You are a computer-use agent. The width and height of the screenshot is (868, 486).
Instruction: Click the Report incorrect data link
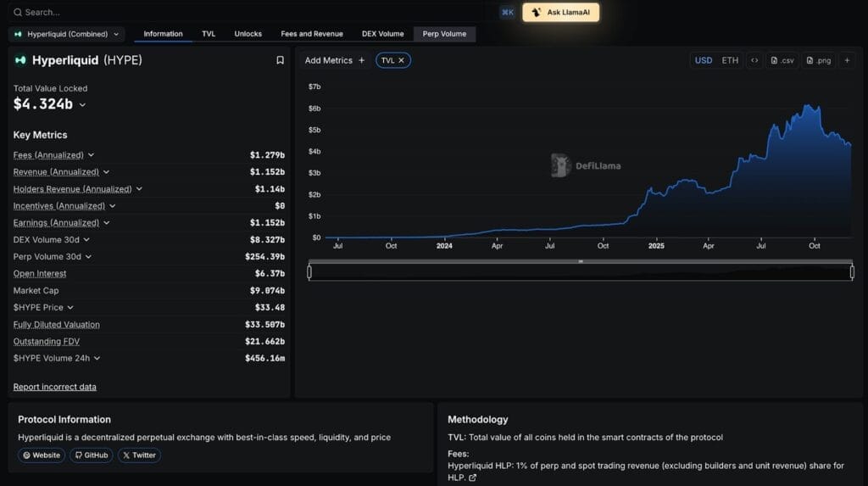(x=55, y=387)
